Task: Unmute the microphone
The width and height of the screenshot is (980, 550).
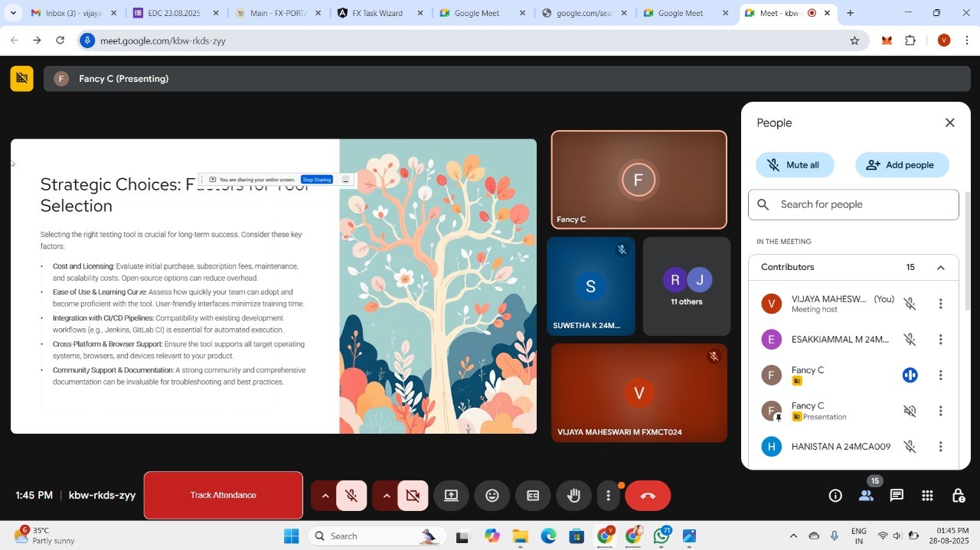Action: point(352,496)
